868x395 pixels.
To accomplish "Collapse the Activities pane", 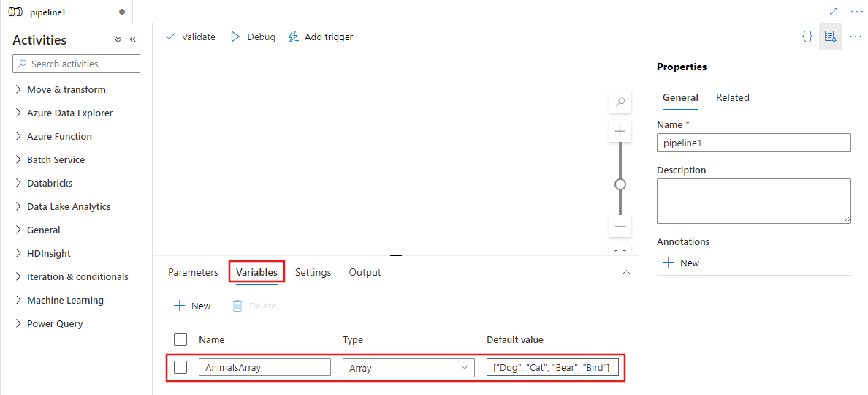I will coord(133,40).
